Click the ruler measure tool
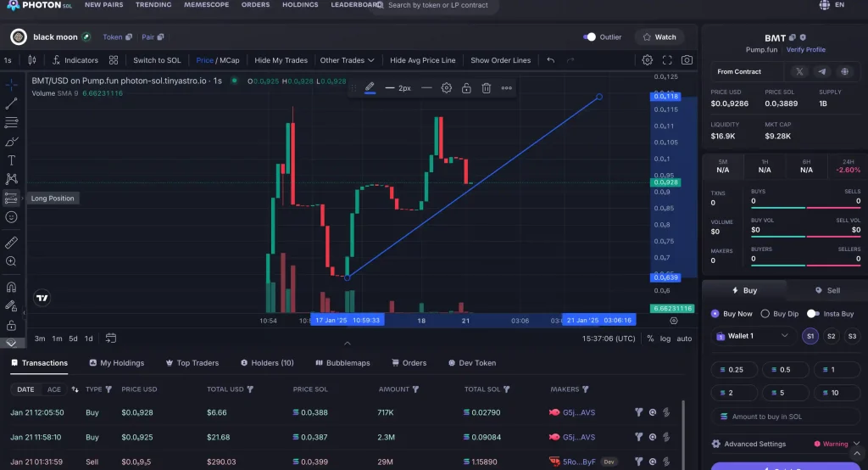 12,243
